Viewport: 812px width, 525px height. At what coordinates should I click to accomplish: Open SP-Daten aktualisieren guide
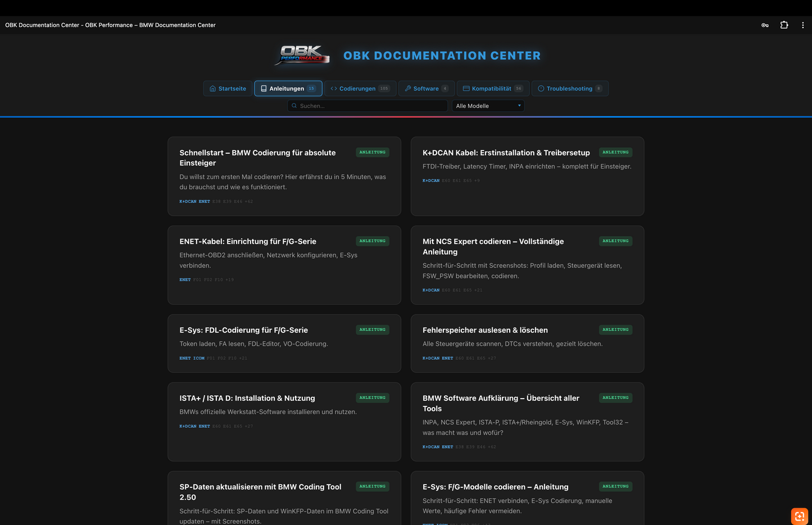click(x=284, y=499)
